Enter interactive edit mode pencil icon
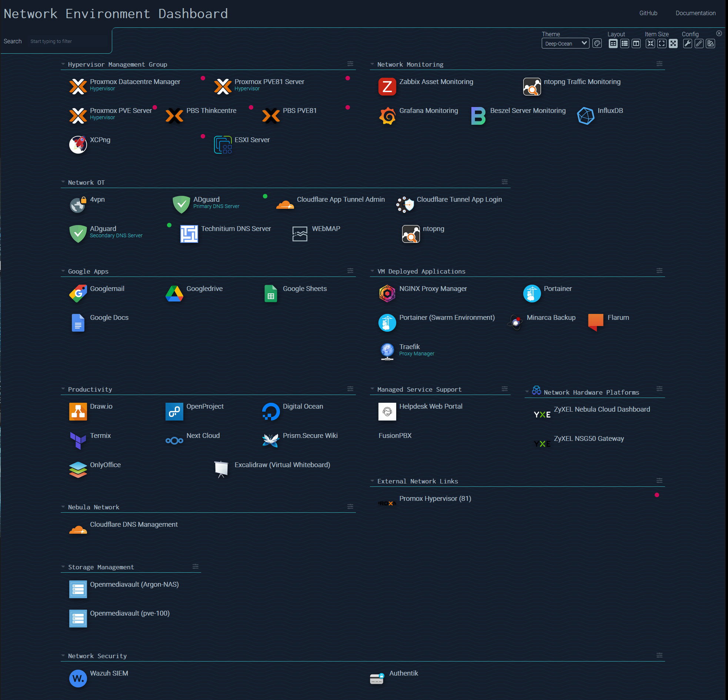728x700 pixels. (x=699, y=43)
